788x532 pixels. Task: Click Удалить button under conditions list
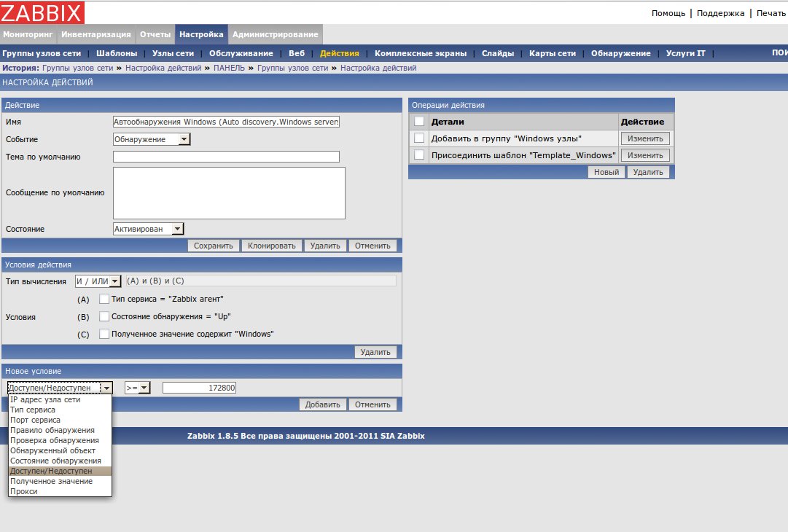(x=375, y=352)
